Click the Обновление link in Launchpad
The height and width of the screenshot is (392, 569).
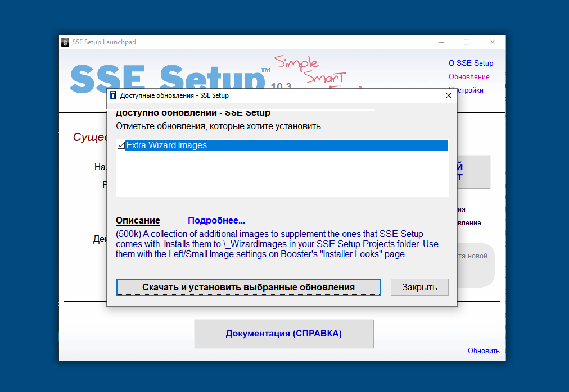[469, 76]
